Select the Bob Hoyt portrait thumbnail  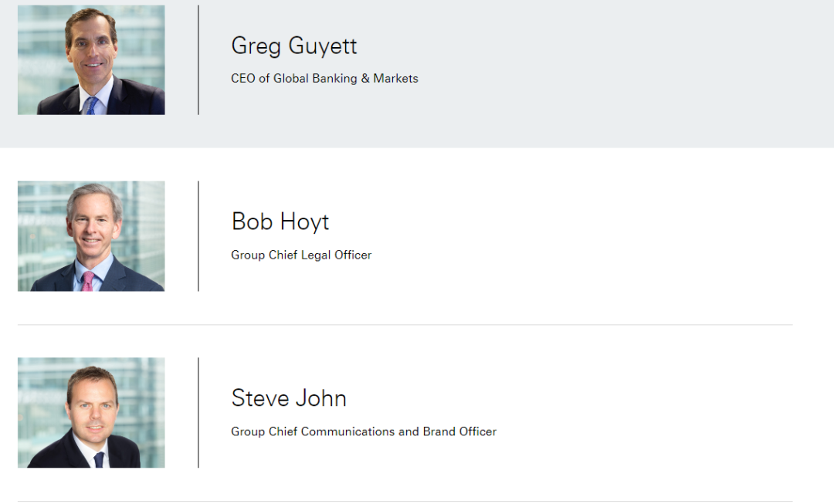click(91, 236)
